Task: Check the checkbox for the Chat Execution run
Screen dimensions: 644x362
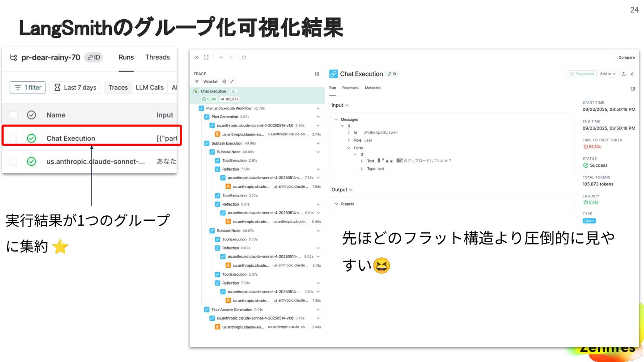Action: coord(13,139)
